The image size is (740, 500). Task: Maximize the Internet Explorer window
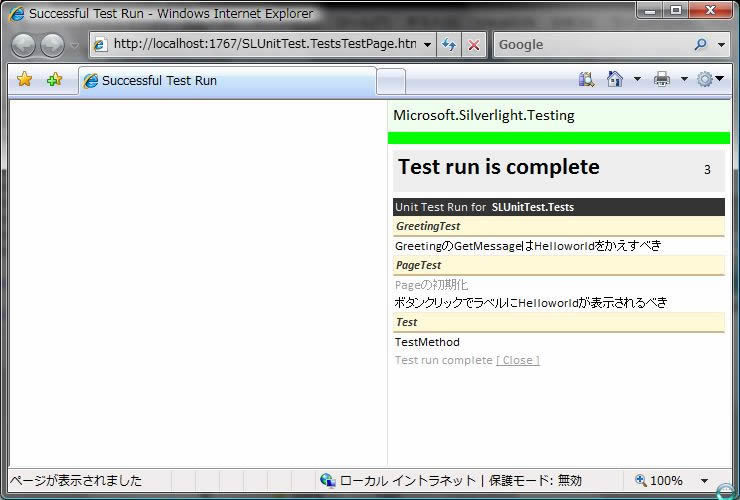tap(676, 10)
